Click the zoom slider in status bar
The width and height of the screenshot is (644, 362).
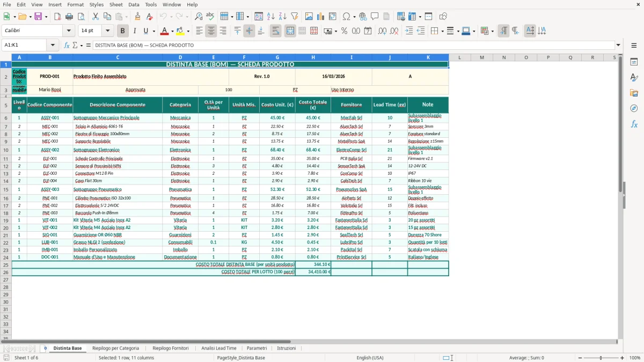pos(601,358)
